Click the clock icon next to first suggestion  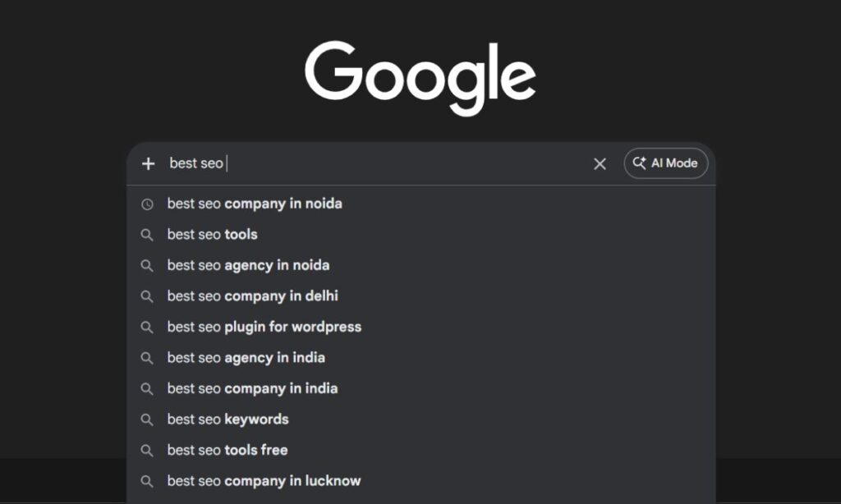click(148, 204)
